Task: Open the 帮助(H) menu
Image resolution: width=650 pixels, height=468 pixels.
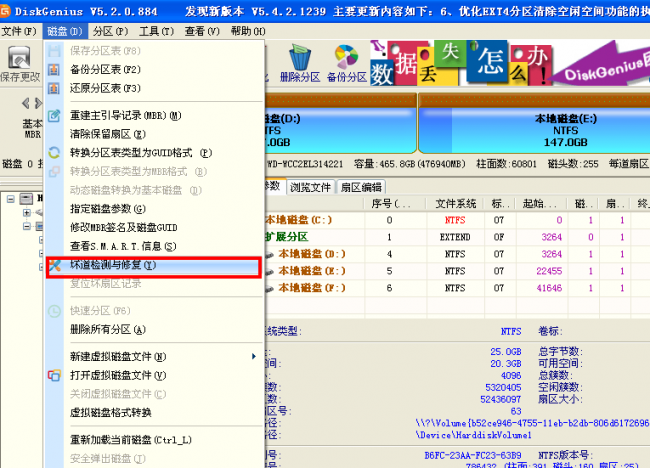Action: [248, 31]
